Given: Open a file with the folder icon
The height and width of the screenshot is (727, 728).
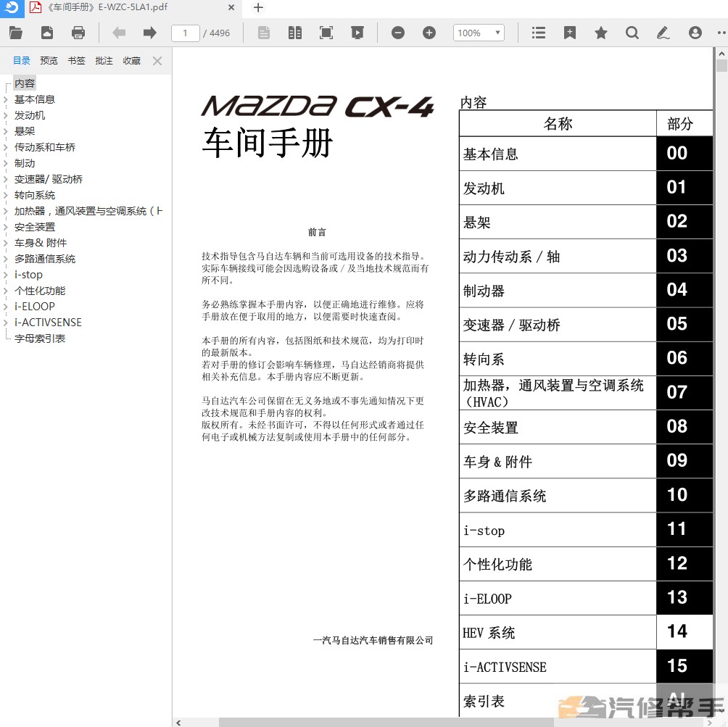Looking at the screenshot, I should coord(16,33).
